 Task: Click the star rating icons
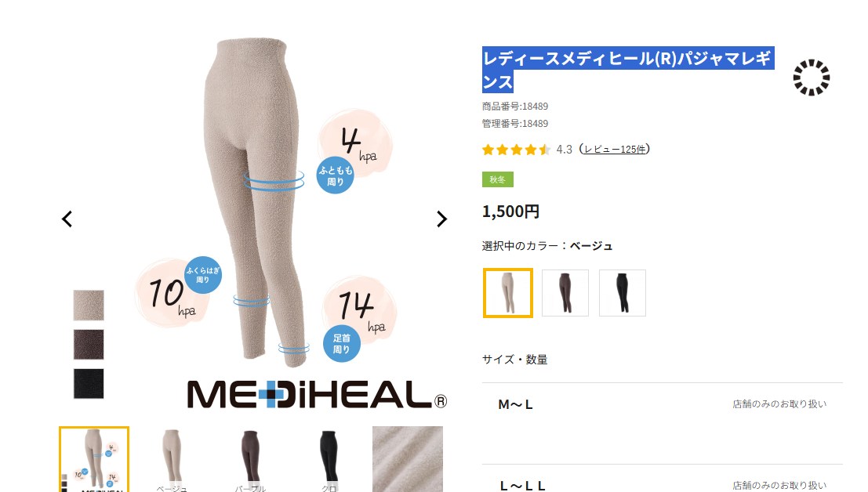516,150
